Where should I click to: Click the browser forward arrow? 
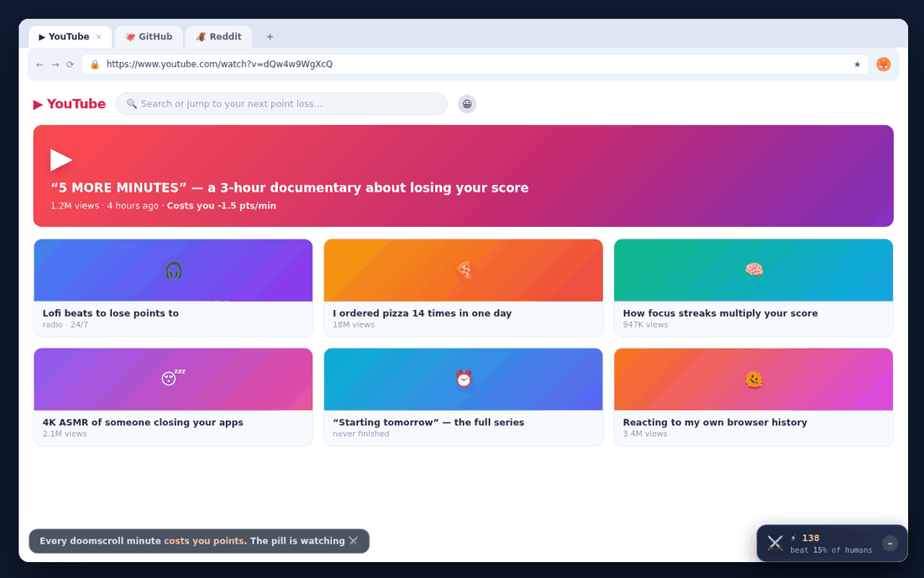click(55, 64)
